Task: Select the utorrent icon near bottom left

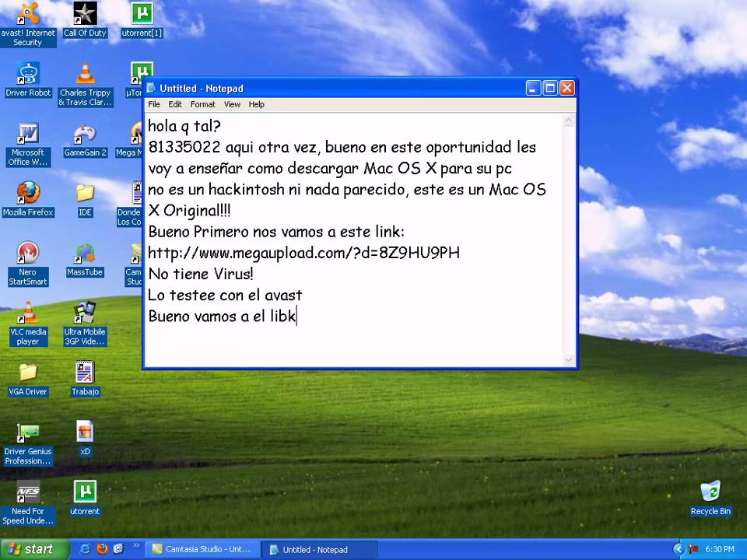Action: [85, 498]
